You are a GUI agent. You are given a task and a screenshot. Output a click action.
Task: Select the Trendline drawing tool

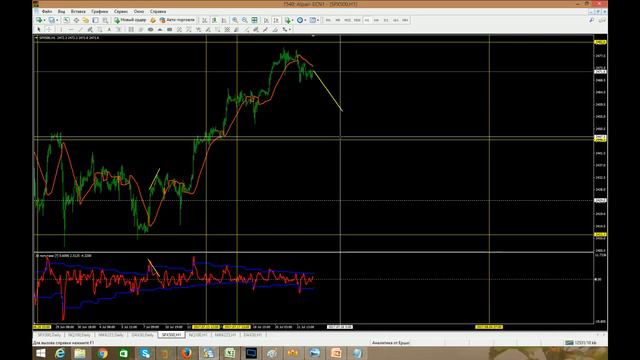[80, 29]
